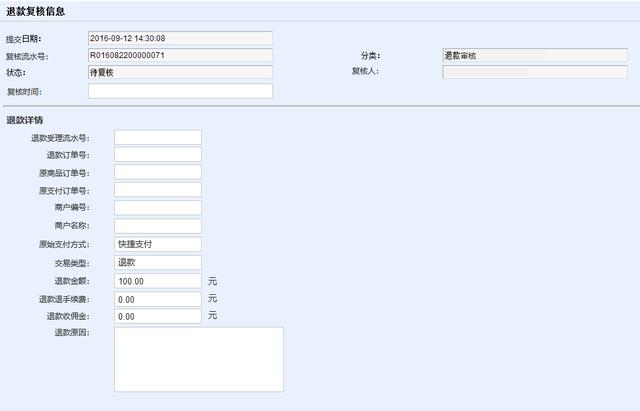Click the 提交日期 label
The image size is (640, 411).
tap(24, 39)
